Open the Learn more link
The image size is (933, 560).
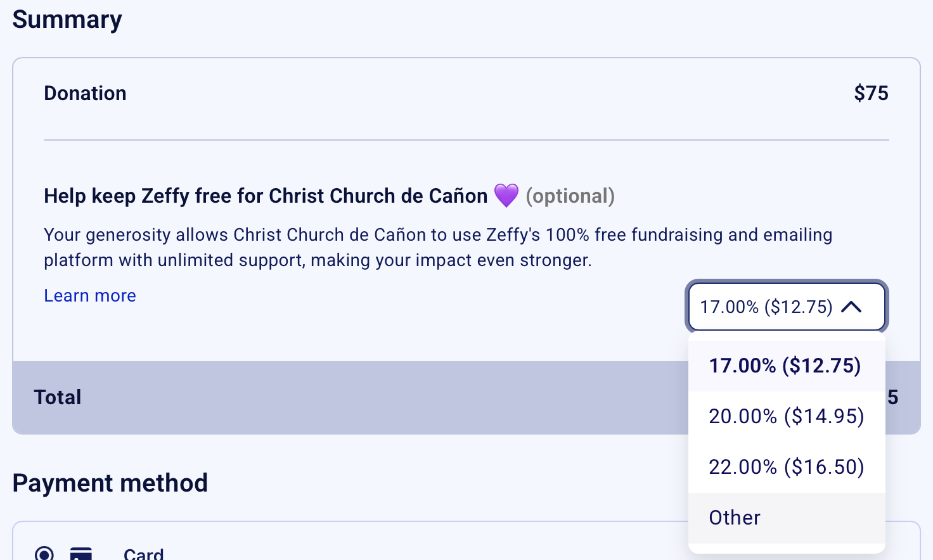90,296
